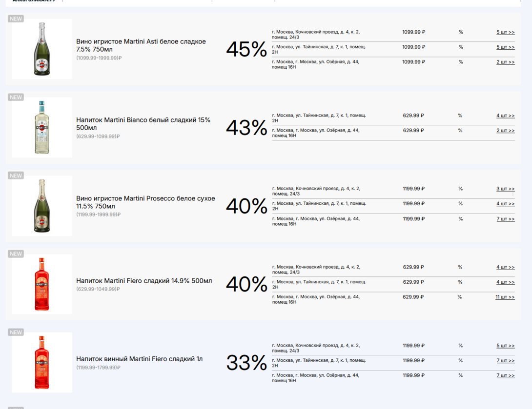532x409 pixels.
Task: Open the '11 шт >>' stock link
Action: pos(505,297)
